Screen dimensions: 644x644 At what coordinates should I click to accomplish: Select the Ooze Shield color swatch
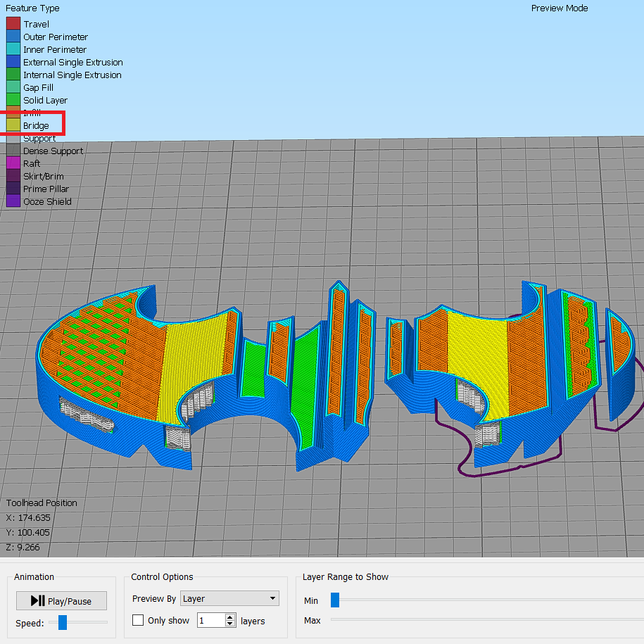(13, 201)
